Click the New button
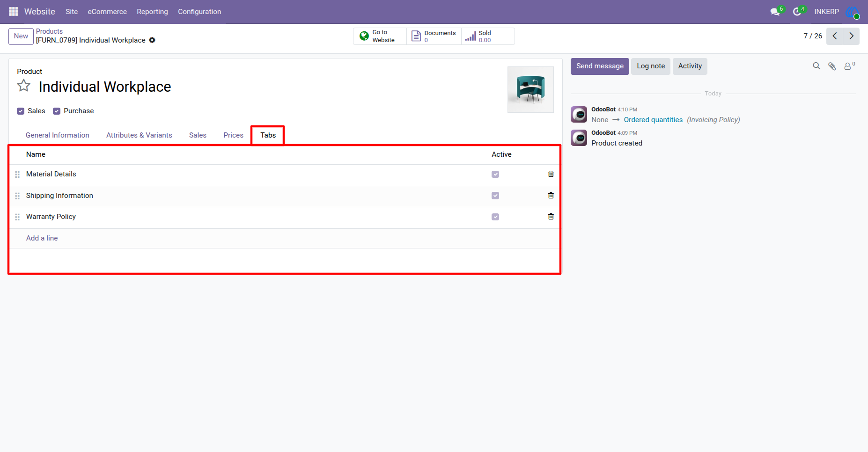This screenshot has height=452, width=868. 21,36
